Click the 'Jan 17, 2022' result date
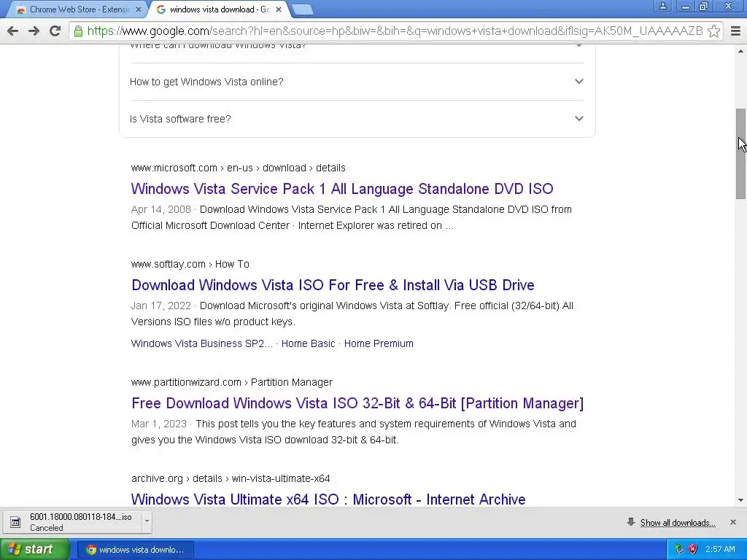 pyautogui.click(x=161, y=306)
